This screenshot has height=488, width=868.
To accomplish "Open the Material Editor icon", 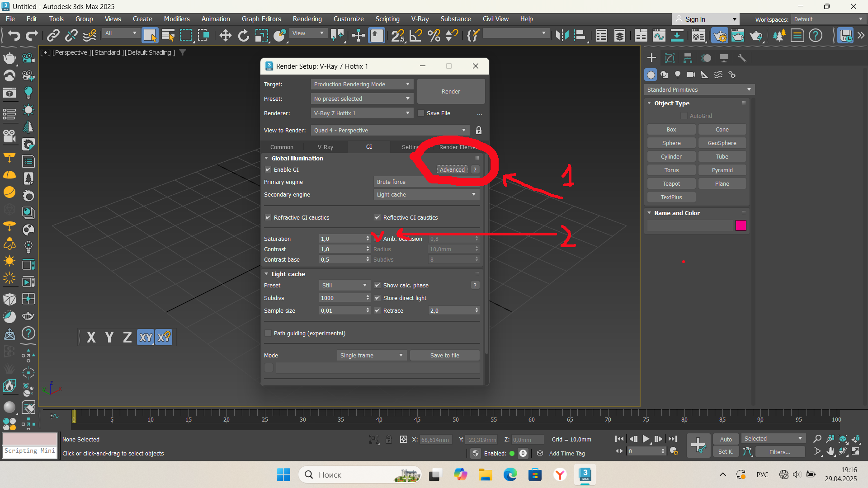I will (698, 35).
